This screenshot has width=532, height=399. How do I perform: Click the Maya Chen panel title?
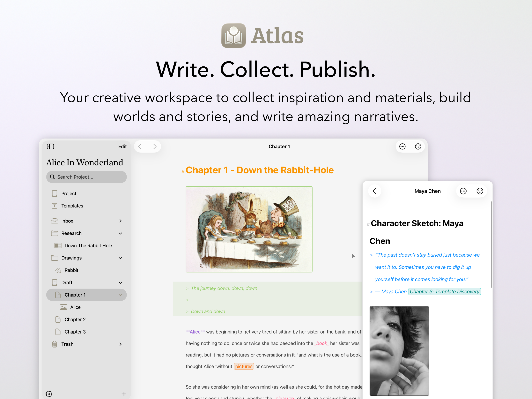pyautogui.click(x=427, y=191)
